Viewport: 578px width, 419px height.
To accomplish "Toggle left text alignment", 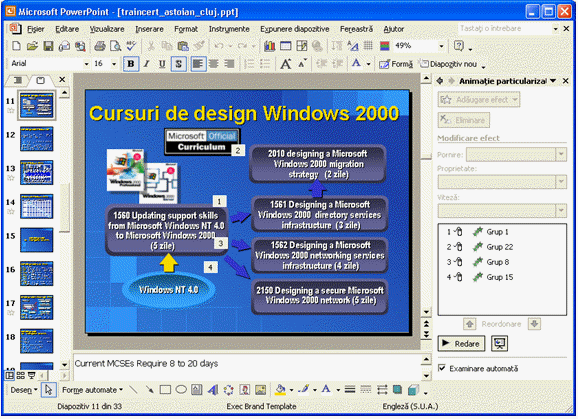I will (198, 64).
